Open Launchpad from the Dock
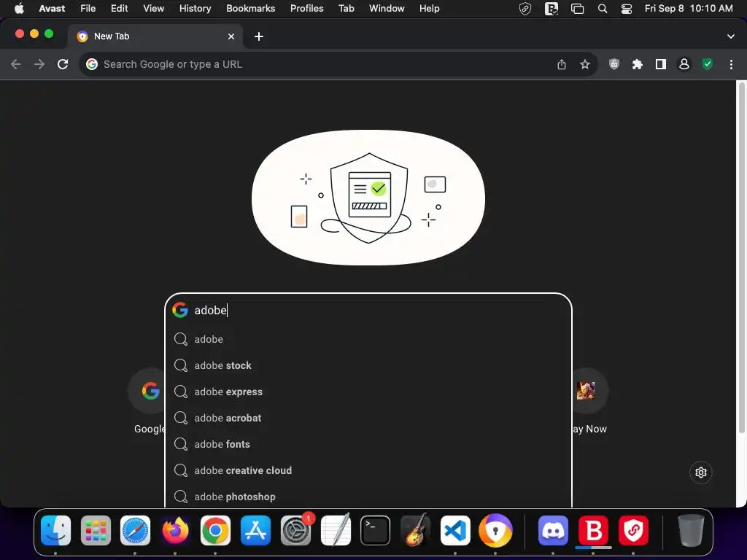Image resolution: width=747 pixels, height=560 pixels. pyautogui.click(x=96, y=531)
